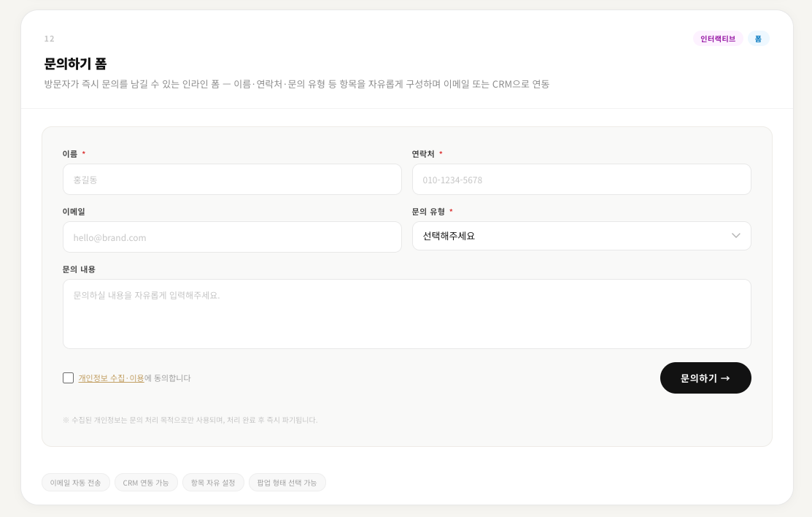Click the chevron icon on the 선택해주세요 select
Screen dimensions: 812x517
[736, 236]
